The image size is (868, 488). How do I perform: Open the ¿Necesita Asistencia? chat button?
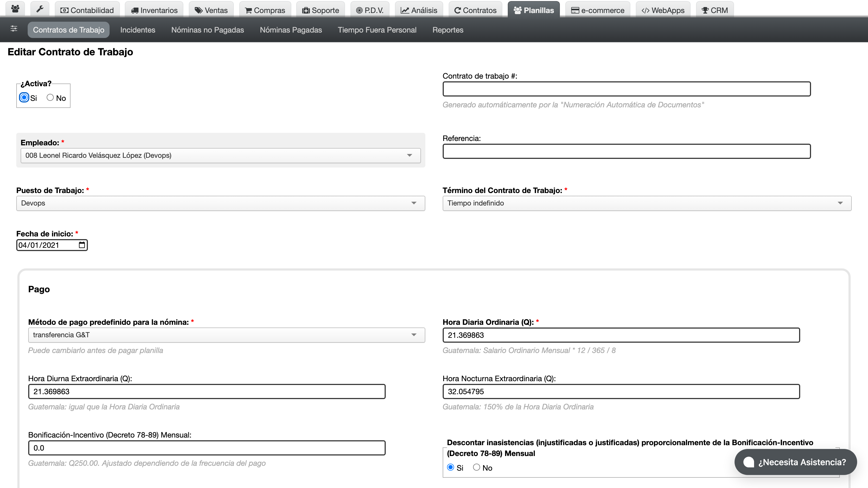(x=796, y=462)
